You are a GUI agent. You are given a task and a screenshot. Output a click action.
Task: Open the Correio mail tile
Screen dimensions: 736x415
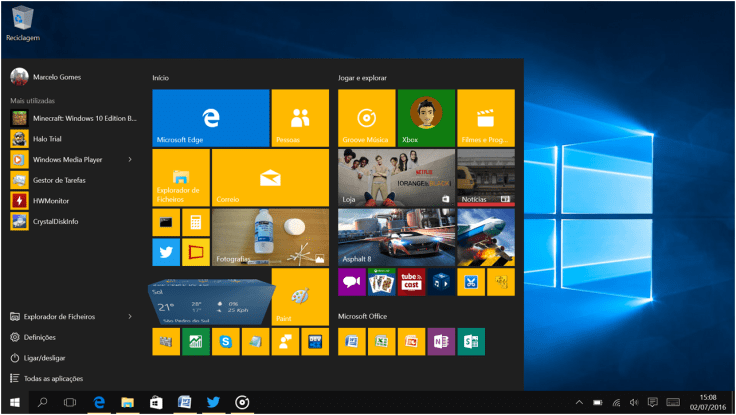tap(270, 177)
